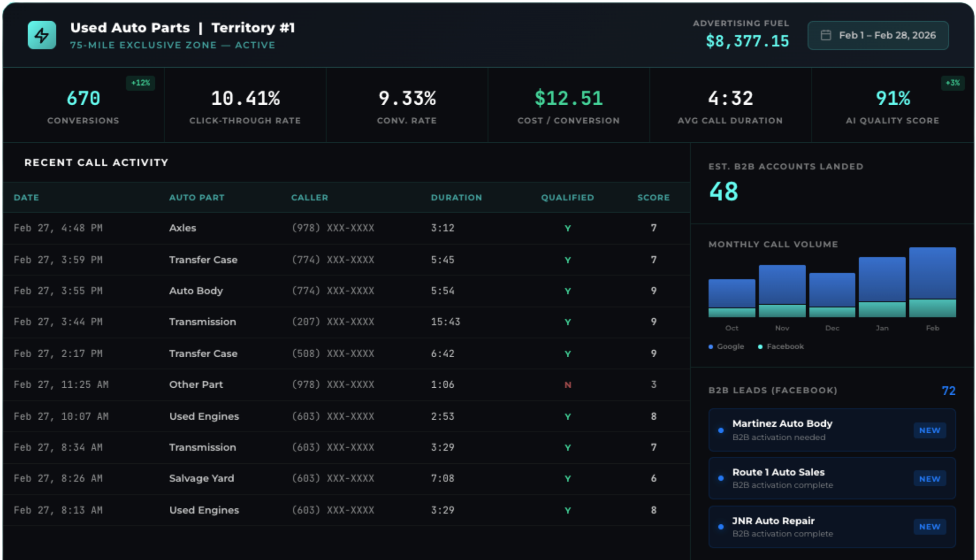
Task: Toggle the Facebook legend item
Action: (781, 347)
